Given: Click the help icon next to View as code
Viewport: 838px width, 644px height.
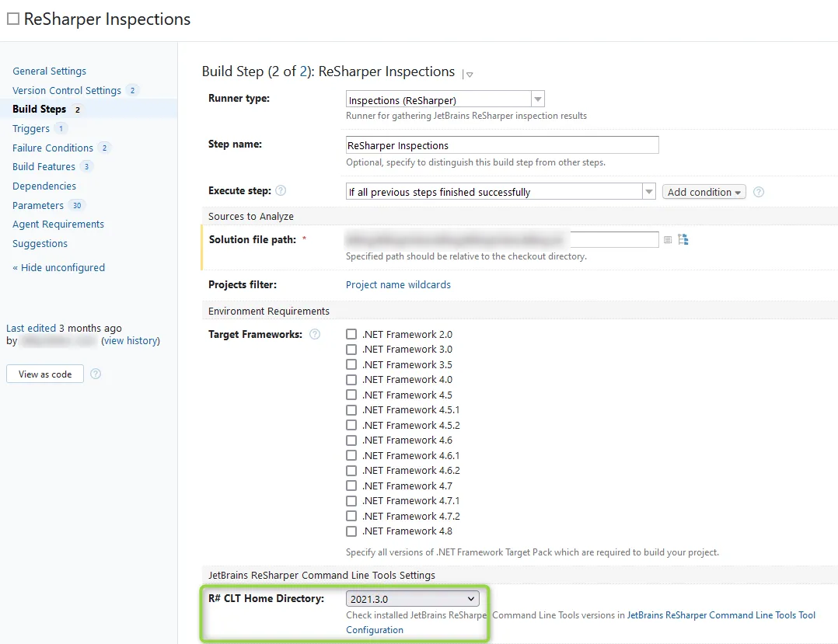Looking at the screenshot, I should click(x=96, y=374).
